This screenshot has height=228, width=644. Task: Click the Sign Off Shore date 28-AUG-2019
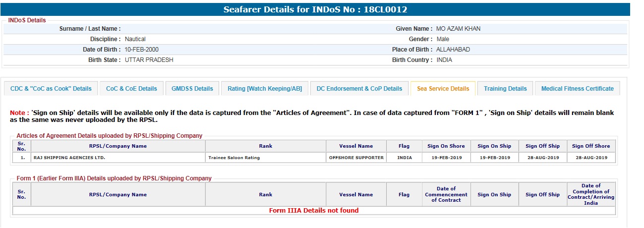coord(591,158)
